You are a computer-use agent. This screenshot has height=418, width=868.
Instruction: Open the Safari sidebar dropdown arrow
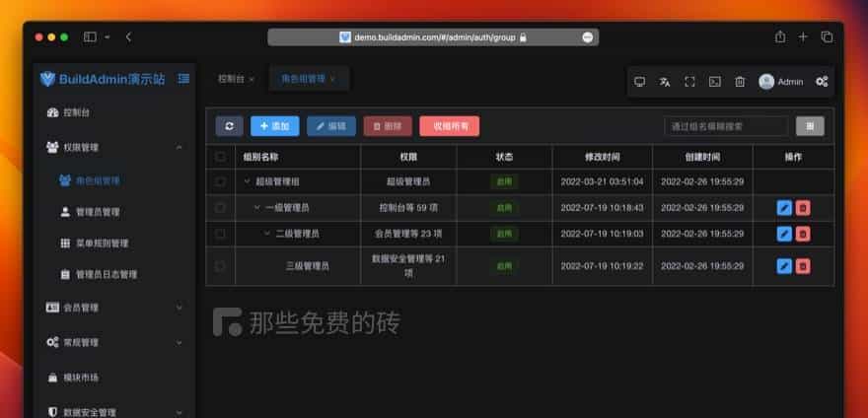(107, 37)
